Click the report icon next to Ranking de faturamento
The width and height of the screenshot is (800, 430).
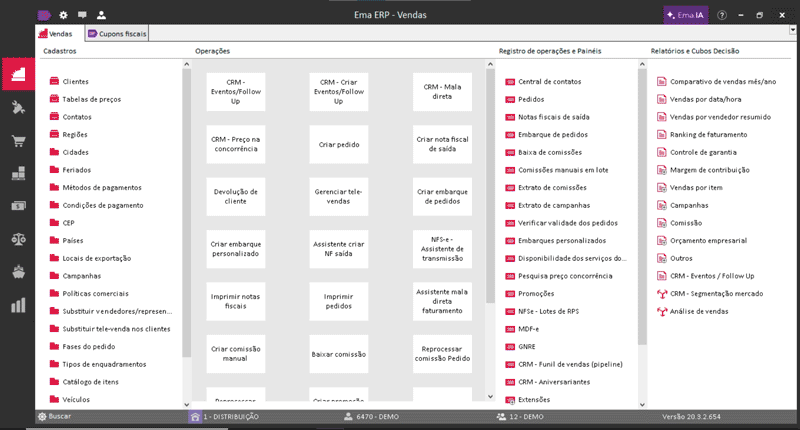click(x=662, y=135)
